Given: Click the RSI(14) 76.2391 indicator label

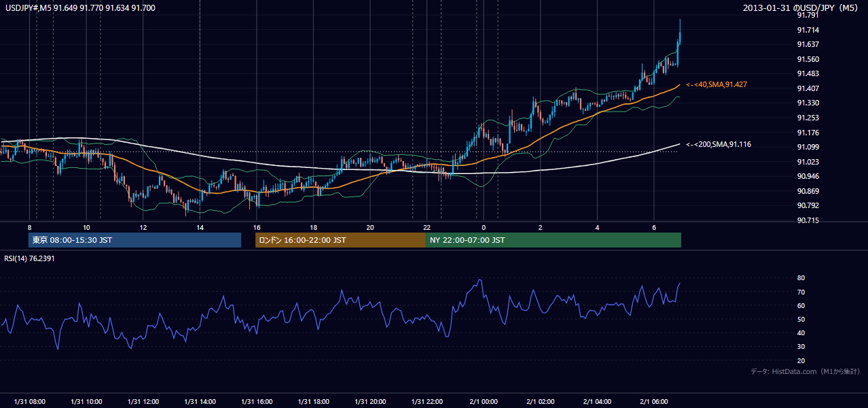Looking at the screenshot, I should (29, 258).
